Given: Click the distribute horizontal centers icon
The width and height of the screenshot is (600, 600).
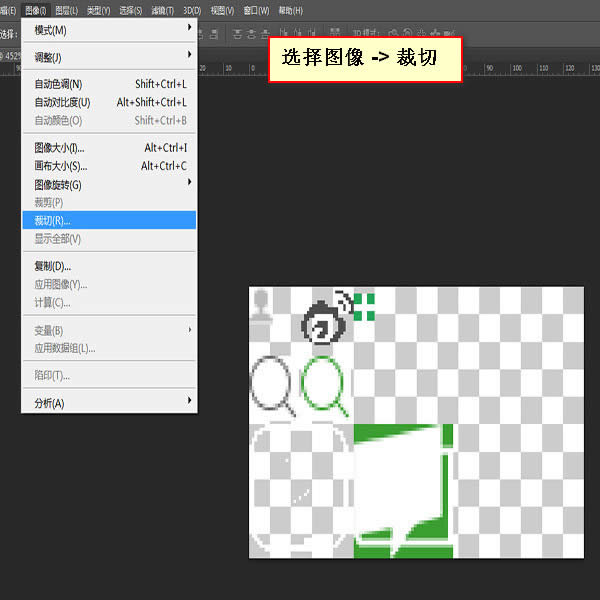Looking at the screenshot, I should [x=298, y=34].
